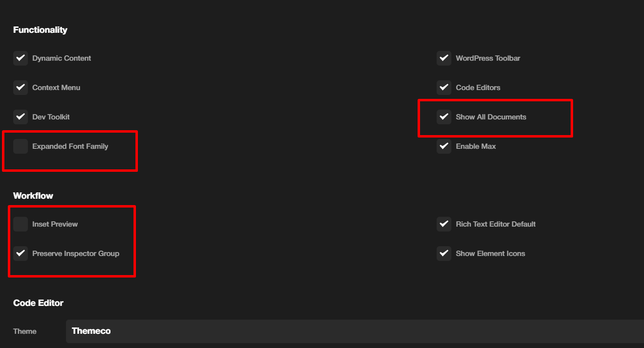Viewport: 644px width, 348px height.
Task: Turn off Dev Toolkit checkbox
Action: point(21,117)
